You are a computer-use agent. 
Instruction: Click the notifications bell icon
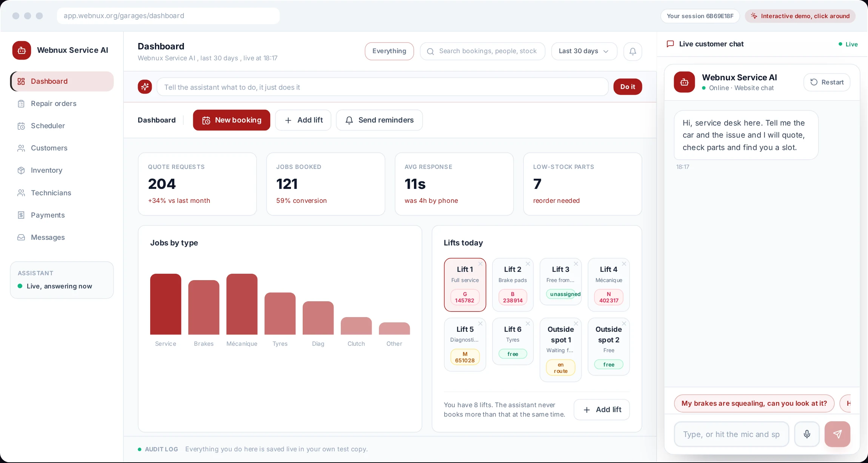[633, 51]
